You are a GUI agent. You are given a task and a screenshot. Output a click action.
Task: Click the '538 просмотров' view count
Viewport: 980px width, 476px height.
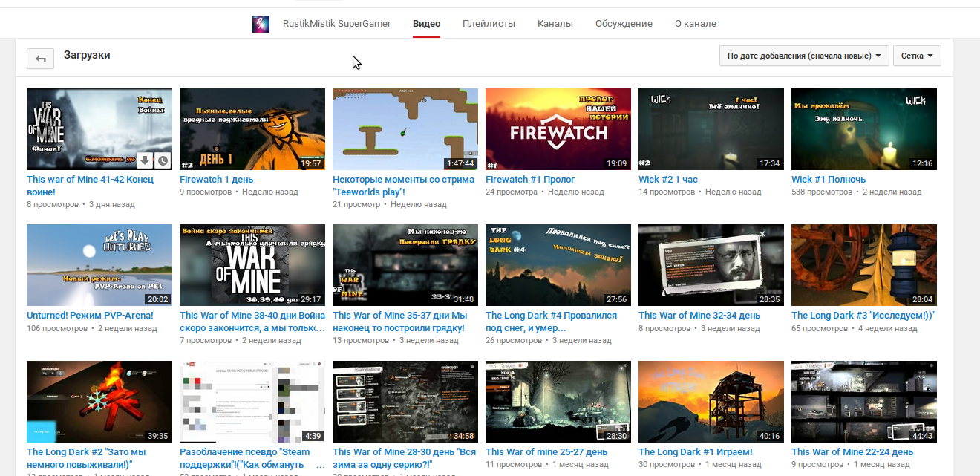click(823, 192)
